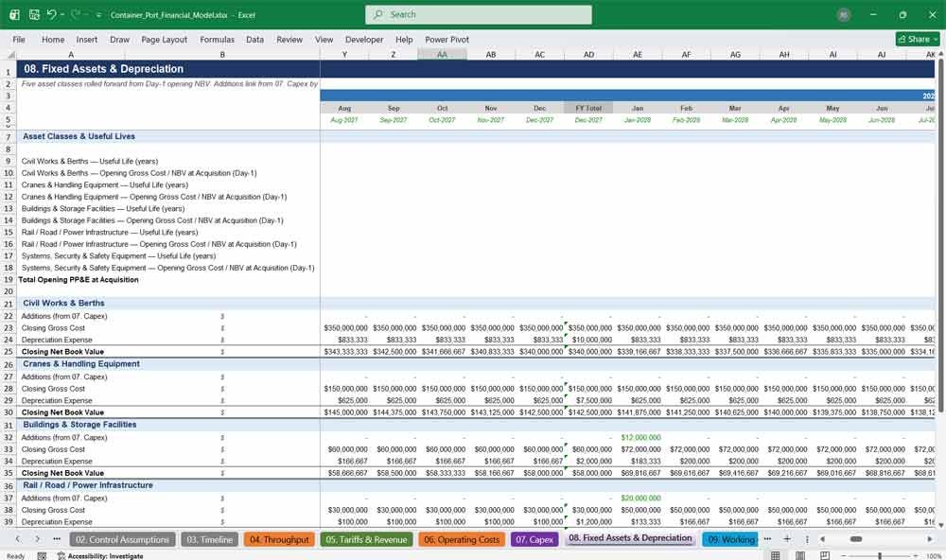Switch to 02. Control Assumptions sheet
Screen dimensions: 946x560
click(122, 539)
